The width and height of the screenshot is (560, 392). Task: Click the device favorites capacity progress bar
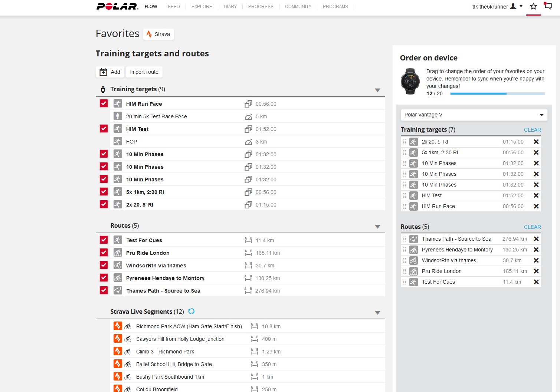[497, 94]
